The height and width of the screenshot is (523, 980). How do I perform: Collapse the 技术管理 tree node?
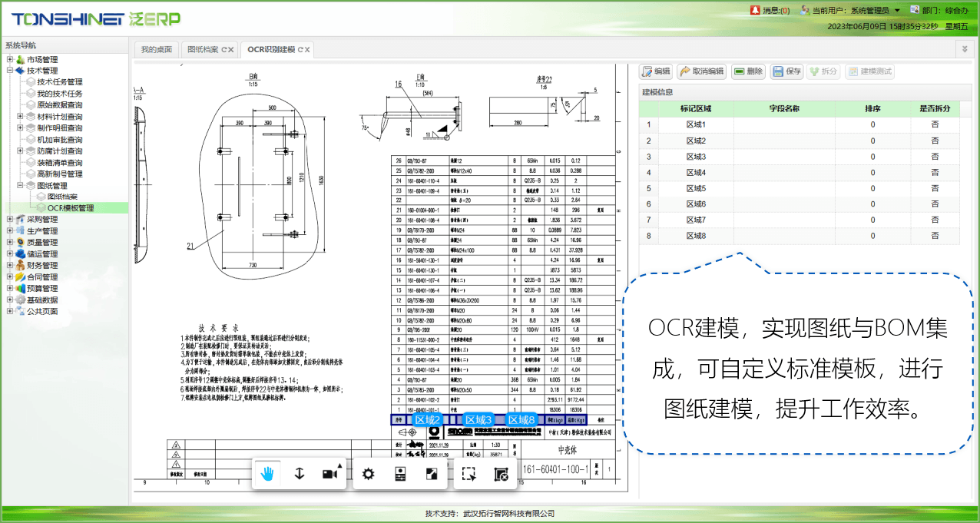coord(10,71)
